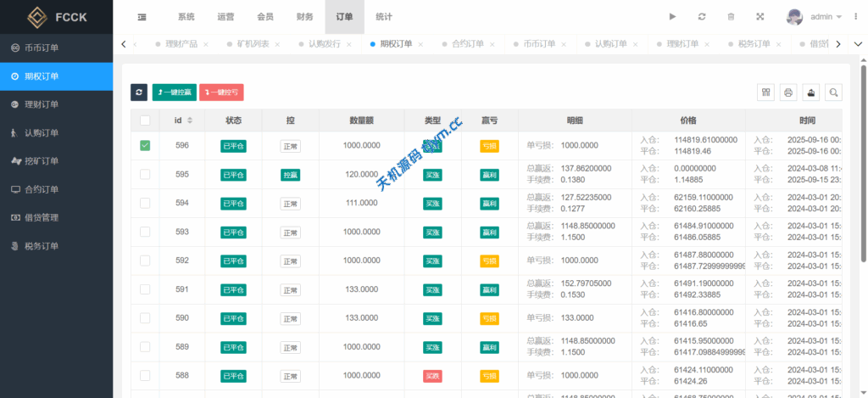Open the 运营 top menu
This screenshot has width=868, height=398.
click(225, 17)
